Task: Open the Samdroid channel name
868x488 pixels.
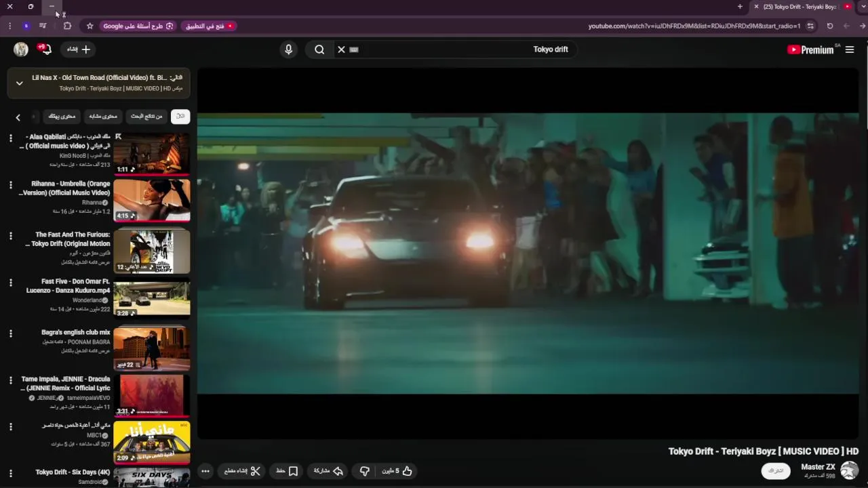Action: 90,483
